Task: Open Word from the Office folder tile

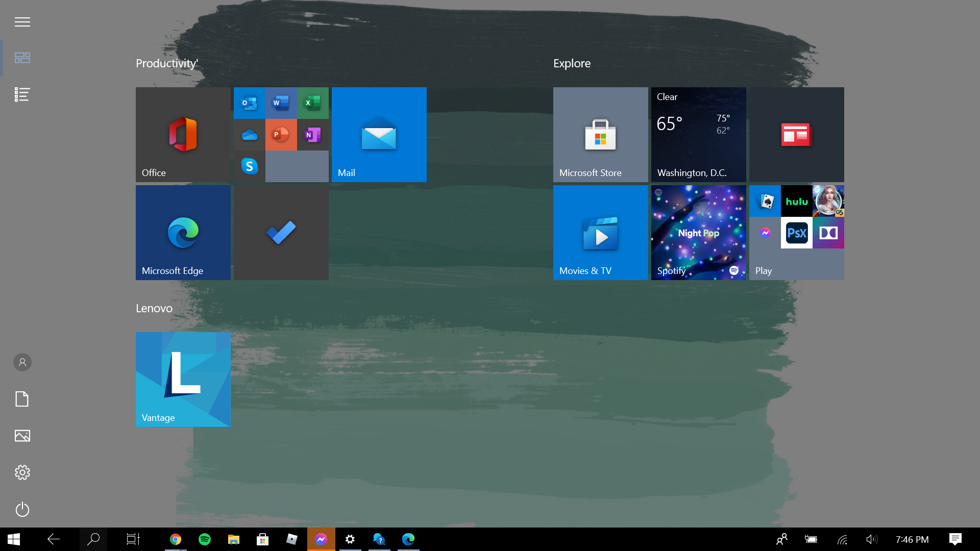Action: tap(281, 103)
